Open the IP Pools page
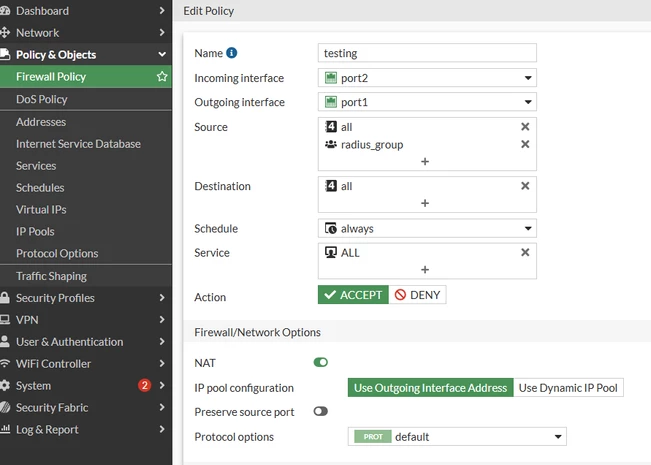Image resolution: width=651 pixels, height=465 pixels. pos(86,231)
